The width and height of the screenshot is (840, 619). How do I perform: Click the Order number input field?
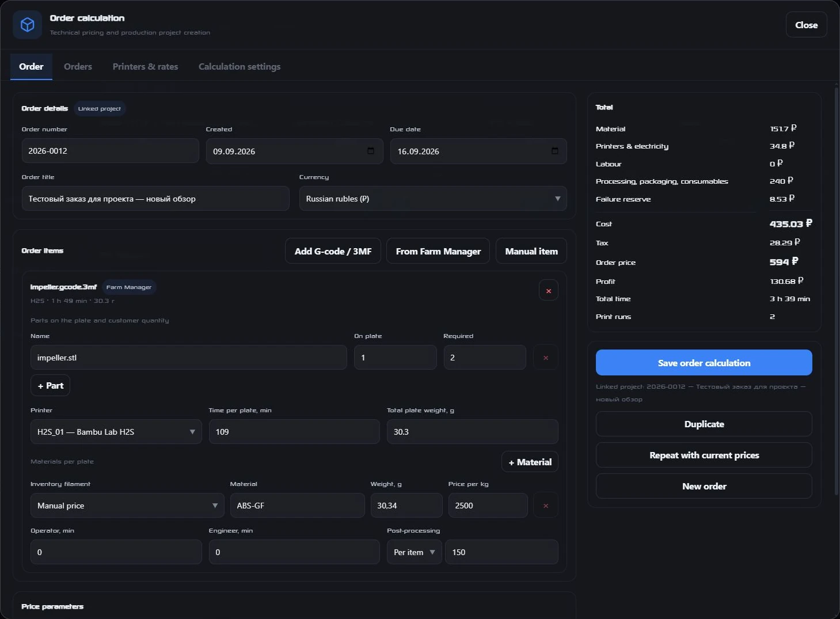[x=111, y=151]
